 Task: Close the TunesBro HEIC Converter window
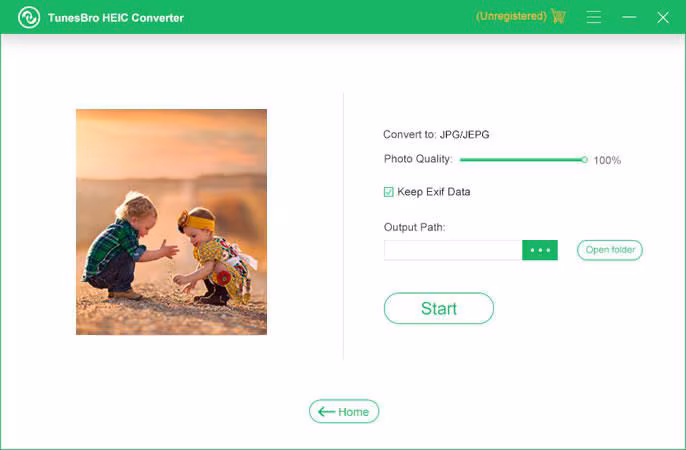(663, 17)
